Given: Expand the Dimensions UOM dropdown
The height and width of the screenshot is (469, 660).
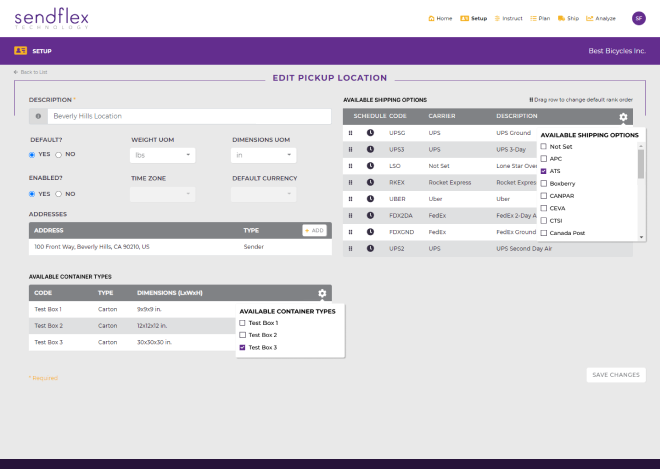Looking at the screenshot, I should click(x=263, y=155).
